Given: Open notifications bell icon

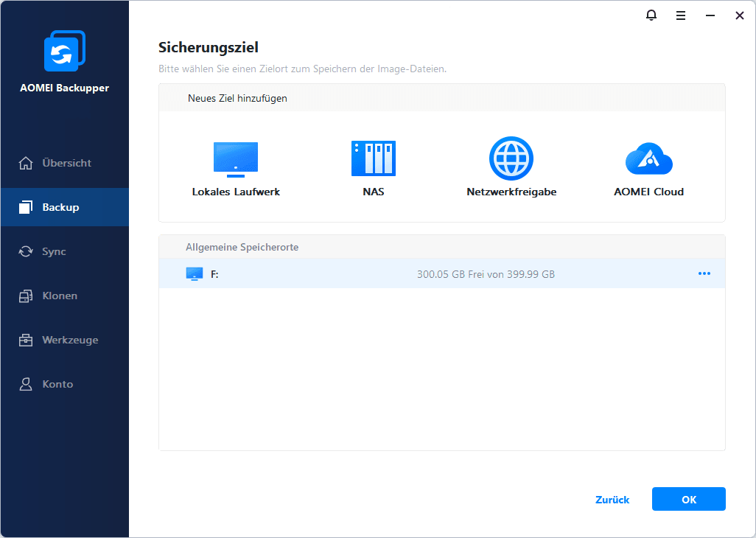Looking at the screenshot, I should click(x=651, y=15).
